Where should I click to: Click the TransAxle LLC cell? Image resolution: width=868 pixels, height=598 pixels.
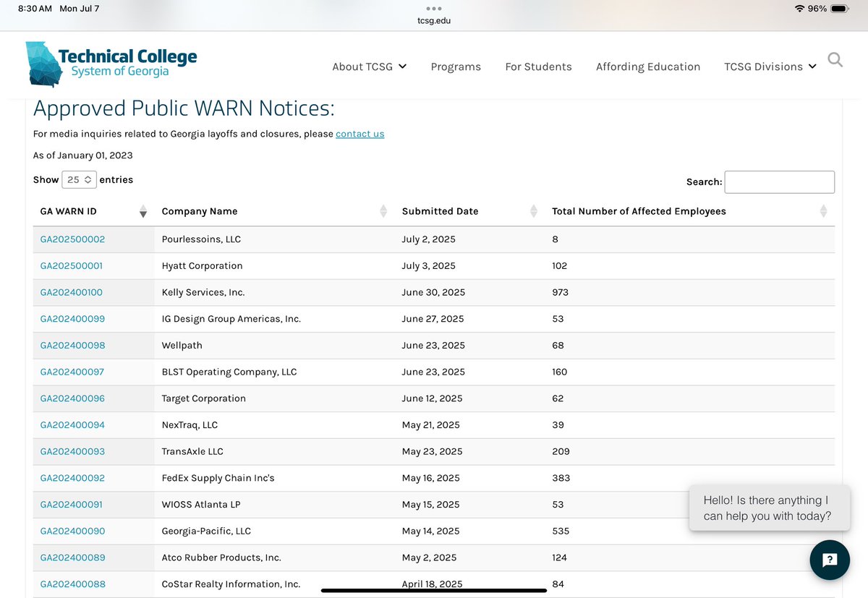(x=192, y=451)
